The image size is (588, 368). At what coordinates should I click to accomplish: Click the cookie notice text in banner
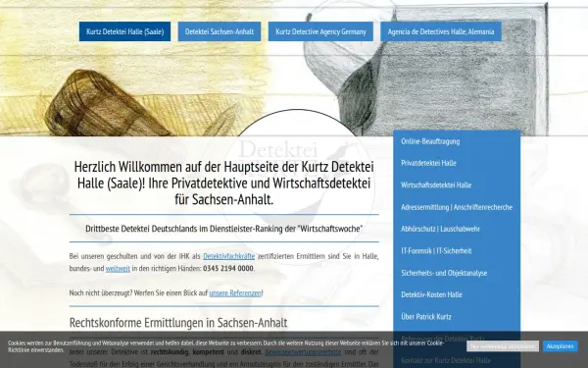point(225,346)
